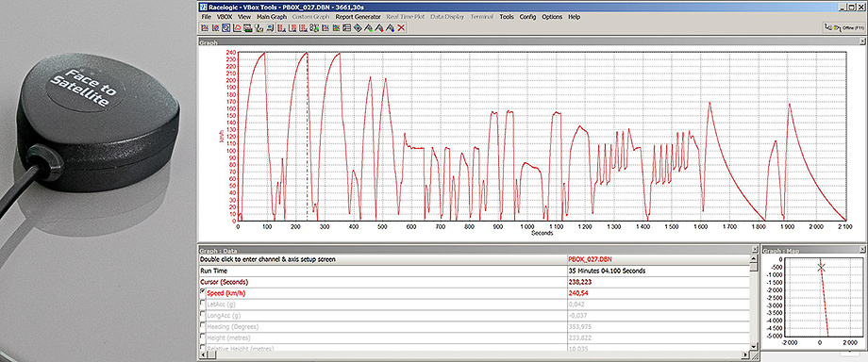Click the data table's vertical scrollbar down arrow

tap(754, 347)
